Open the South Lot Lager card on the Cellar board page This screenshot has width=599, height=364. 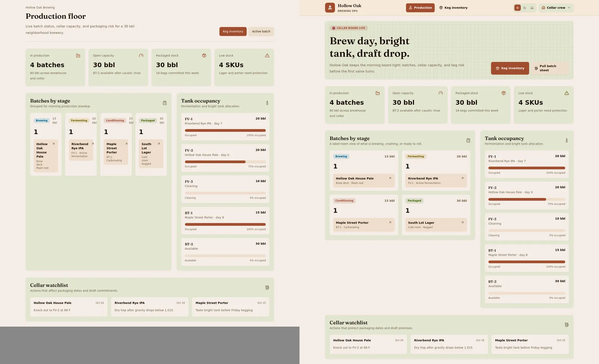click(x=436, y=225)
